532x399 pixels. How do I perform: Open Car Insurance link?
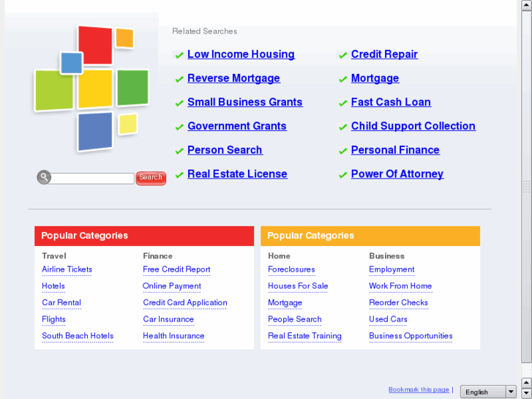pos(168,319)
